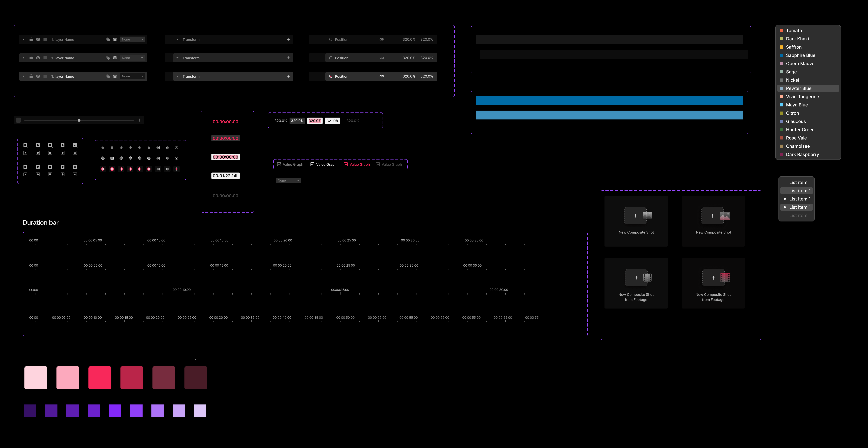Click the previous keyframe arrows in the pink keyframe row
Screen dimensions: 868x448
point(158,169)
